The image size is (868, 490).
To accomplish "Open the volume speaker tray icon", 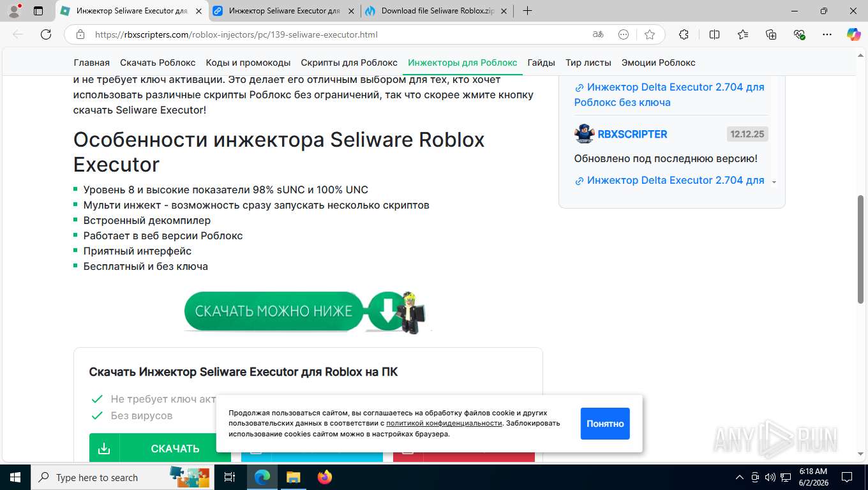I will 770,477.
